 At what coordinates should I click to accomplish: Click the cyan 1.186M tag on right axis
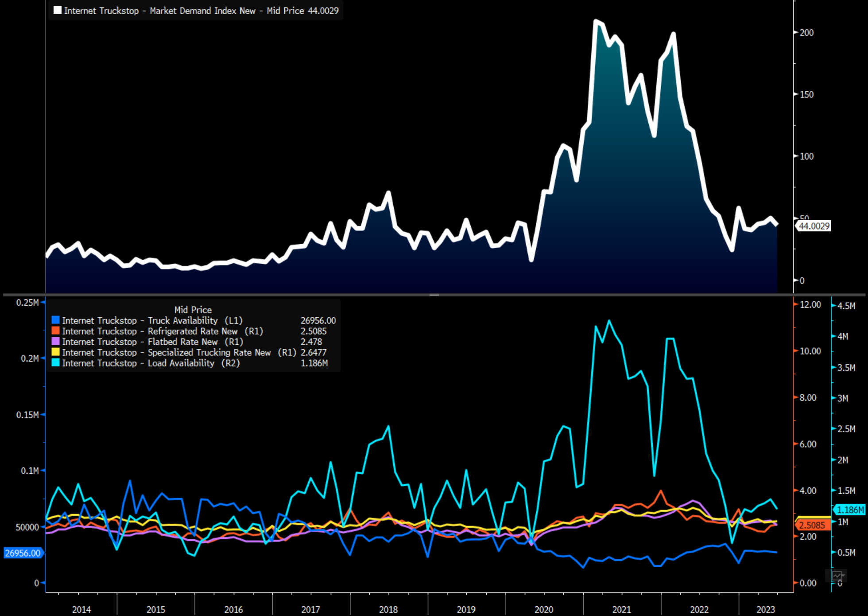click(849, 510)
